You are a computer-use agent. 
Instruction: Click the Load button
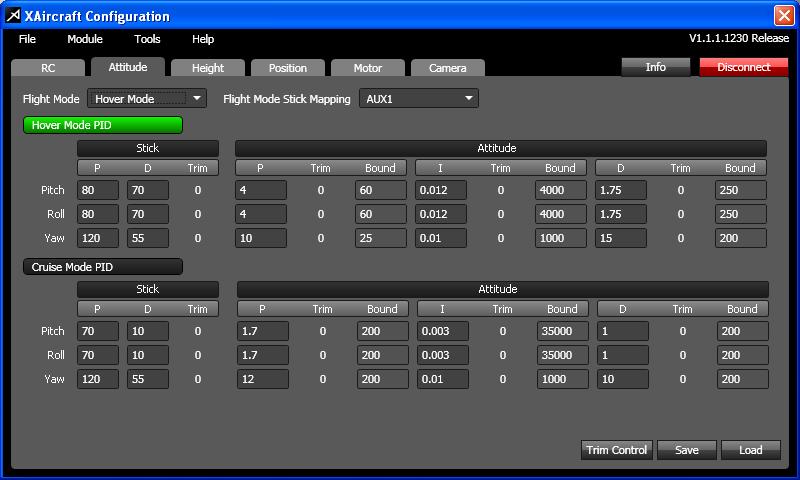751,450
